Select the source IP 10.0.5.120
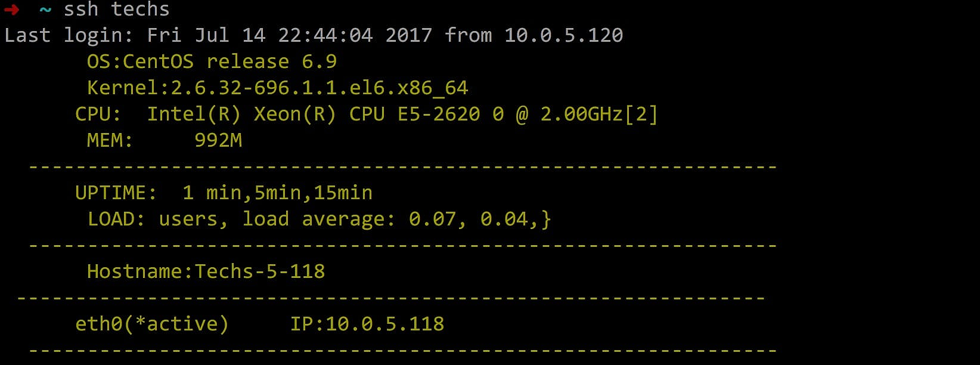The image size is (980, 365). (x=563, y=35)
